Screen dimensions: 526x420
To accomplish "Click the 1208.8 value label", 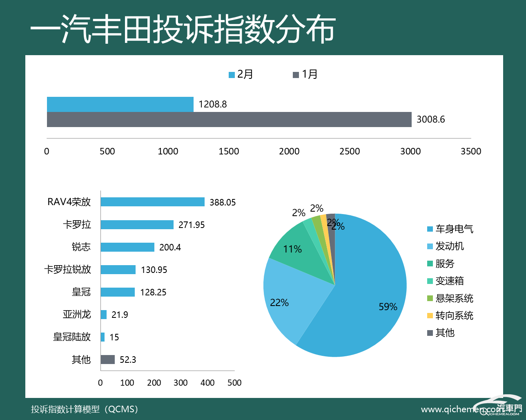I will [212, 104].
